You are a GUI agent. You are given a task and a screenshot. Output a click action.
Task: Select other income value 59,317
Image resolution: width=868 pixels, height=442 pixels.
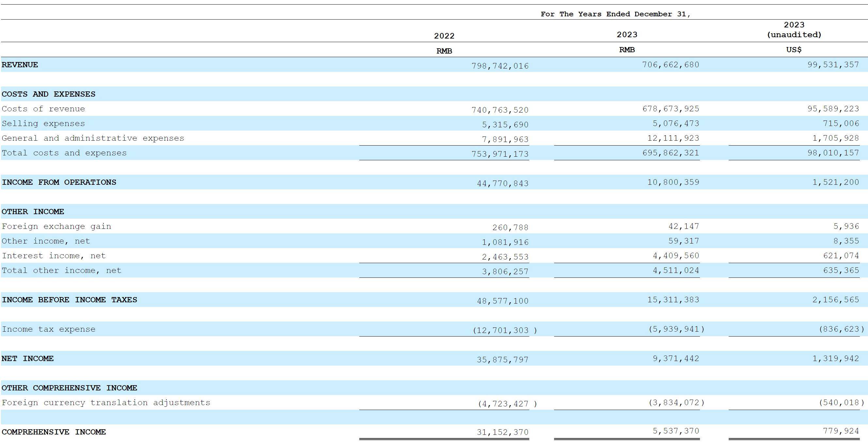click(x=684, y=241)
